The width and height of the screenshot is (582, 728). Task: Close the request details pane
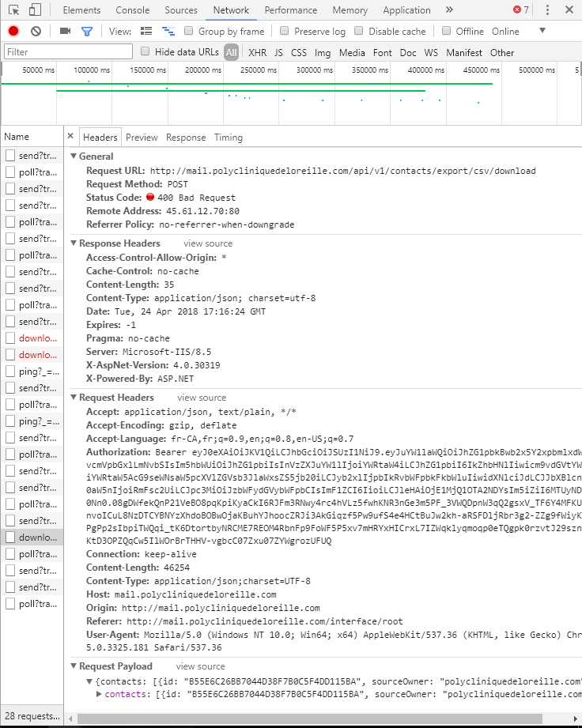point(70,137)
